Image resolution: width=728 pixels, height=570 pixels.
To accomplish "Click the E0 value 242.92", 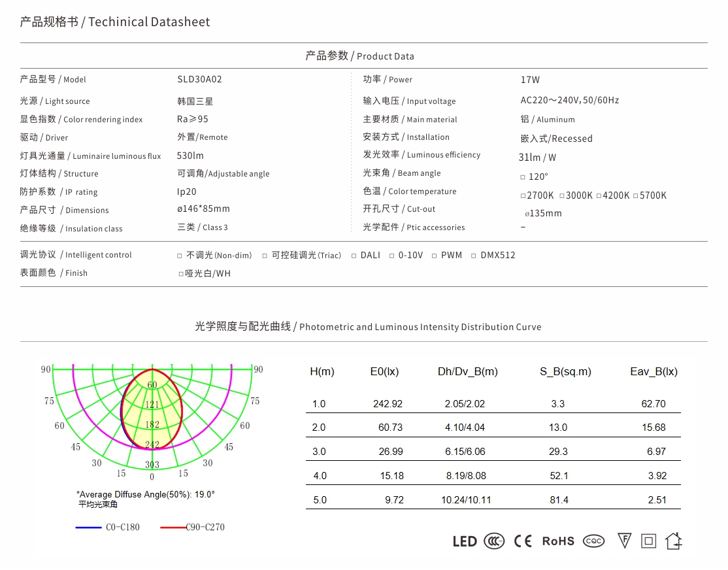I will click(x=388, y=404).
